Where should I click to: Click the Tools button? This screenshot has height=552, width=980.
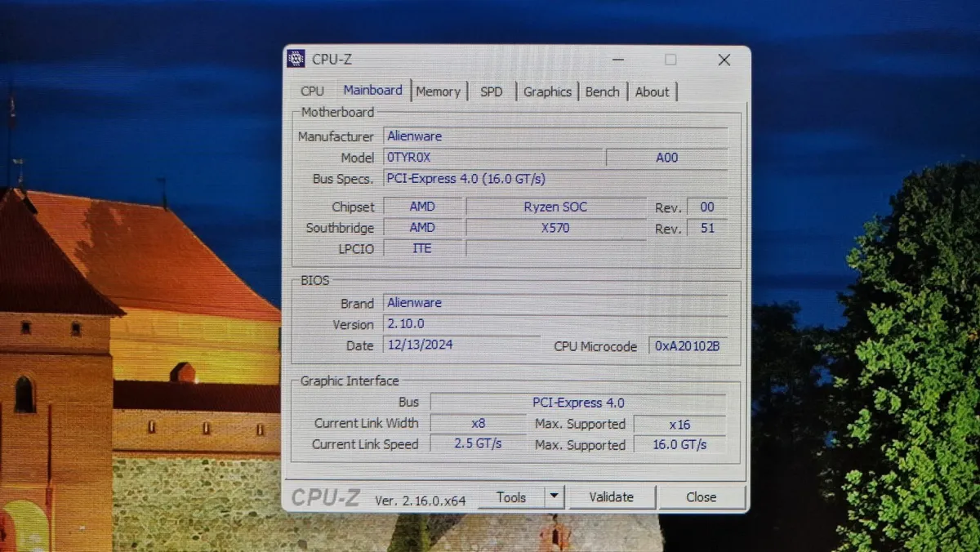pos(511,496)
